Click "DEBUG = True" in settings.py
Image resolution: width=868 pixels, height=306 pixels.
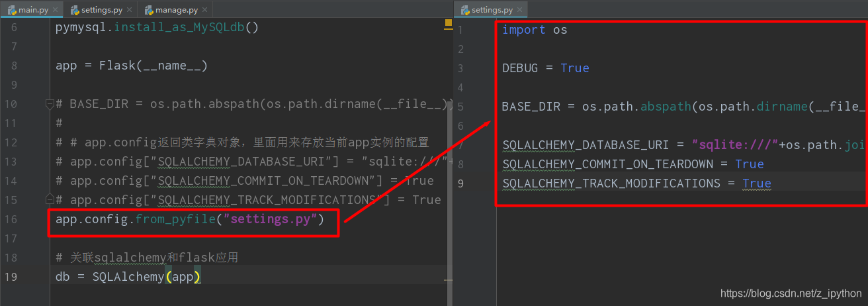coord(545,68)
